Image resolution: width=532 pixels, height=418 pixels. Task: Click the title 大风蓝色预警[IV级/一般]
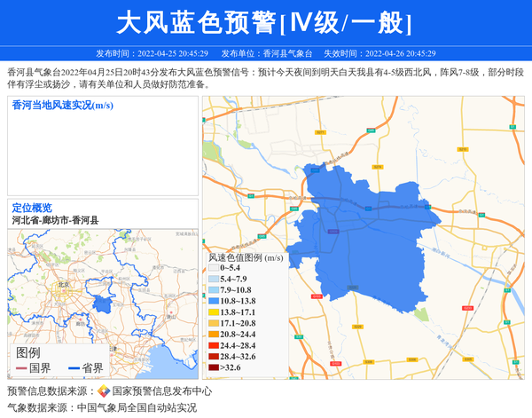[x=264, y=23]
